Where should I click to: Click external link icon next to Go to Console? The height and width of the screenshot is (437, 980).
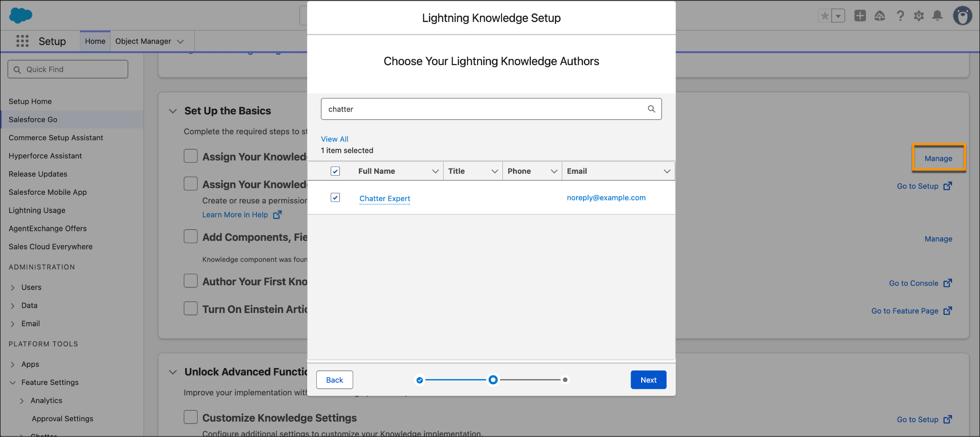tap(947, 283)
